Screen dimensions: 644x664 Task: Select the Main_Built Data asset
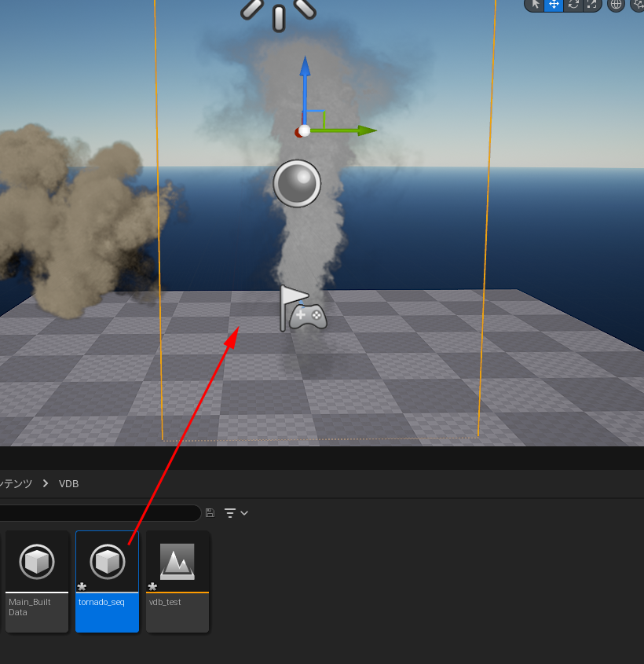[x=37, y=581]
